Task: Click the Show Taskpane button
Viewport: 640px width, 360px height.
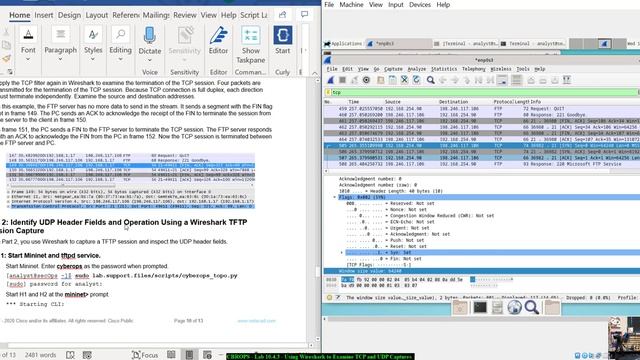Action: click(x=251, y=45)
